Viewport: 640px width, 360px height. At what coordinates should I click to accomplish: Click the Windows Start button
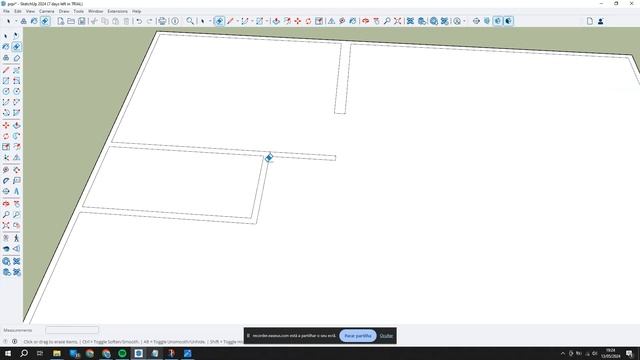8,353
